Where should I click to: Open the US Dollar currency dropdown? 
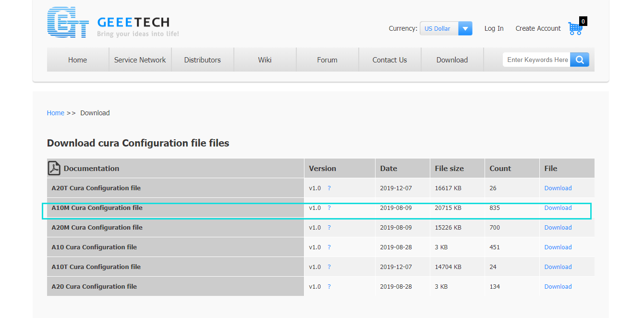(446, 28)
